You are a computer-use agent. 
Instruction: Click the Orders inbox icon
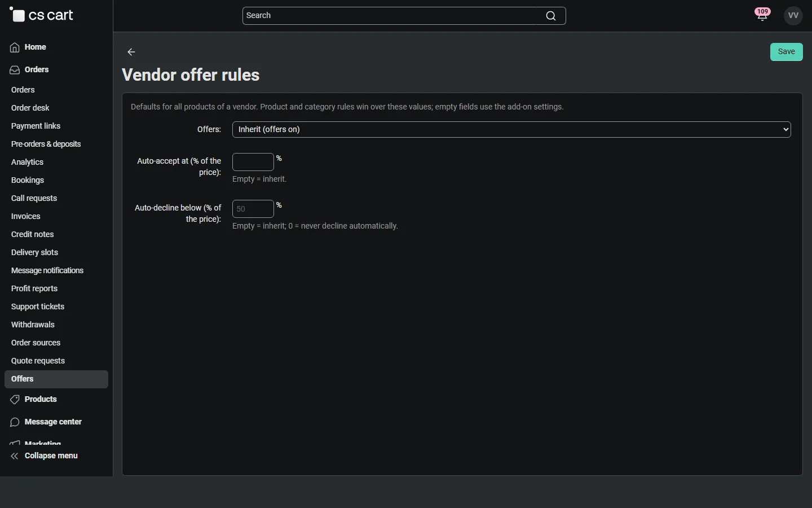[15, 70]
